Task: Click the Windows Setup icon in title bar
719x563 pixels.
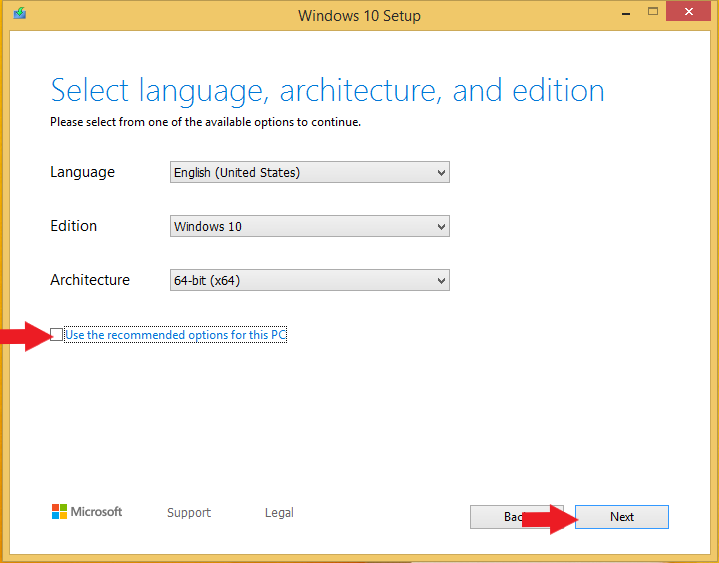Action: 19,14
